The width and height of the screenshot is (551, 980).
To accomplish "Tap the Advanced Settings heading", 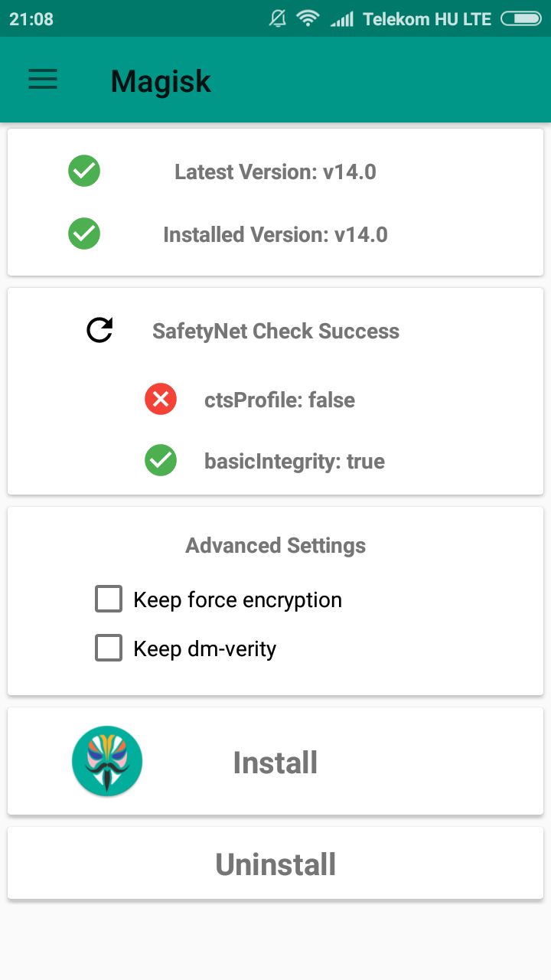I will click(x=275, y=545).
